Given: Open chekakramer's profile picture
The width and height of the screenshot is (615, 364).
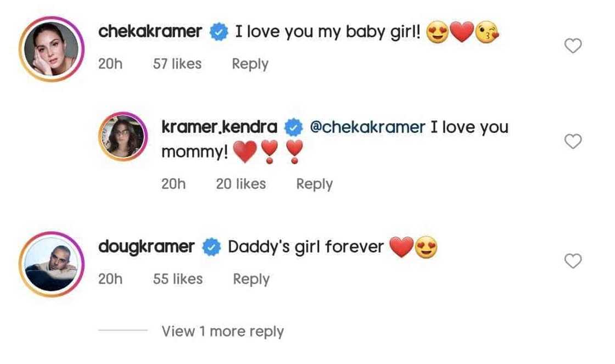Looking at the screenshot, I should click(51, 49).
